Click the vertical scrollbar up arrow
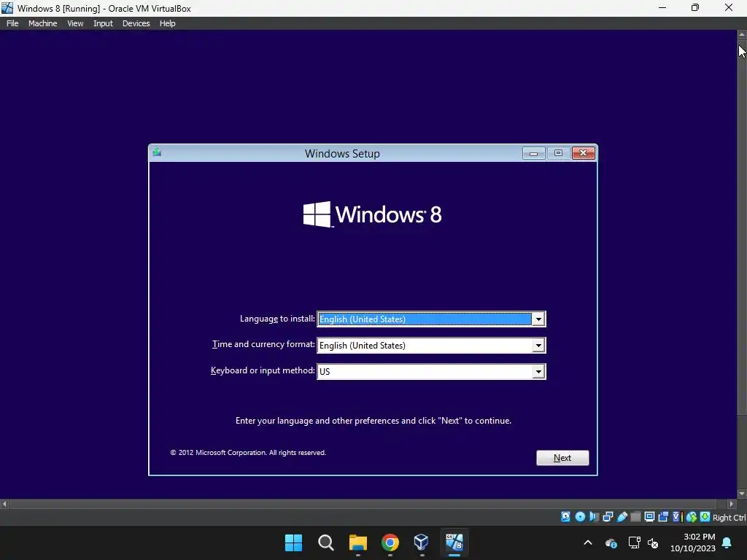 tap(742, 34)
